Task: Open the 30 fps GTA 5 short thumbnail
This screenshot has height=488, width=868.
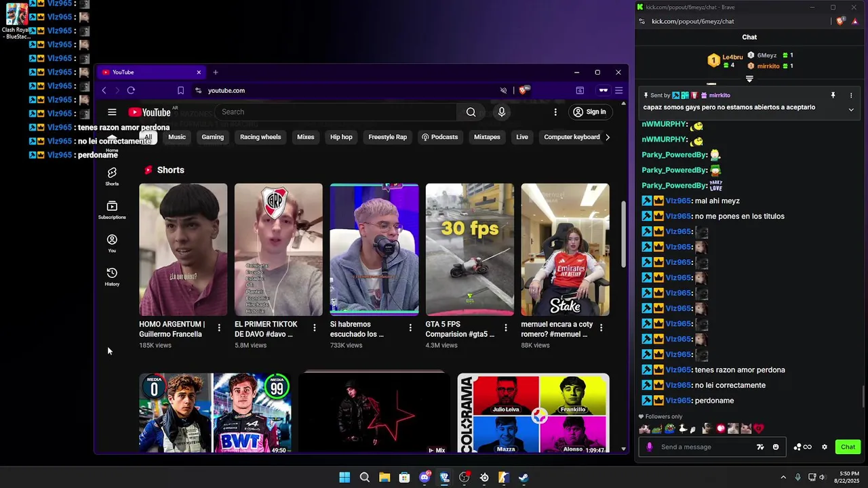Action: pyautogui.click(x=469, y=249)
